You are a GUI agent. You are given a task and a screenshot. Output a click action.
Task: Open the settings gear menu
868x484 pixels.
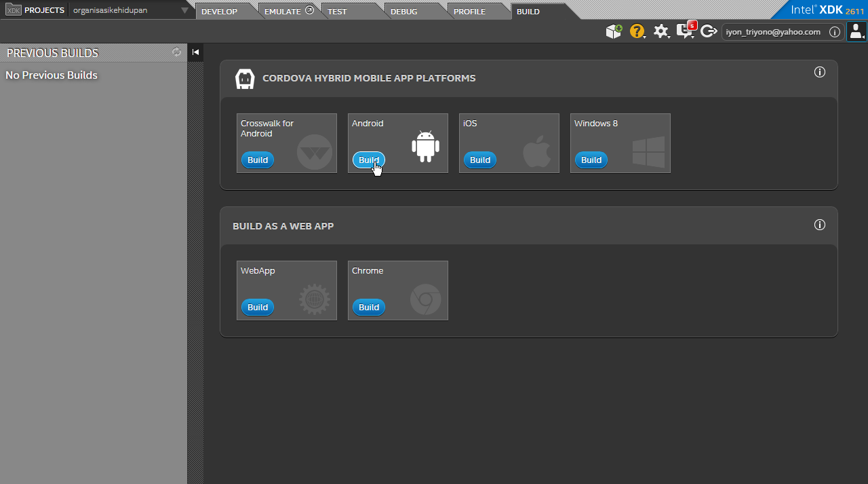point(661,31)
